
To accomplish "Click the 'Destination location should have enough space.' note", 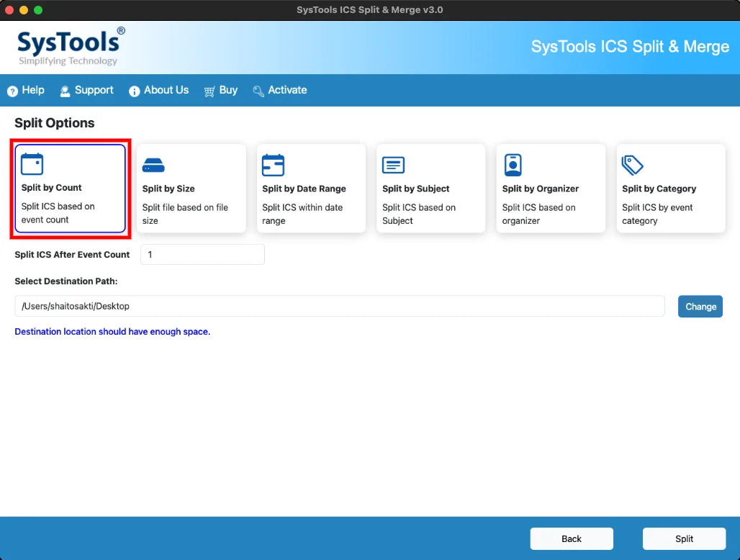I will 112,332.
